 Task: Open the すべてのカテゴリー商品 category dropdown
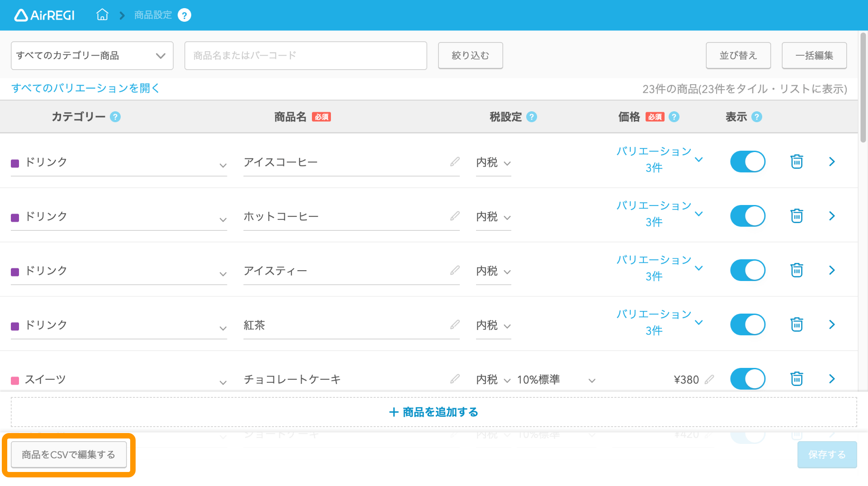click(92, 55)
